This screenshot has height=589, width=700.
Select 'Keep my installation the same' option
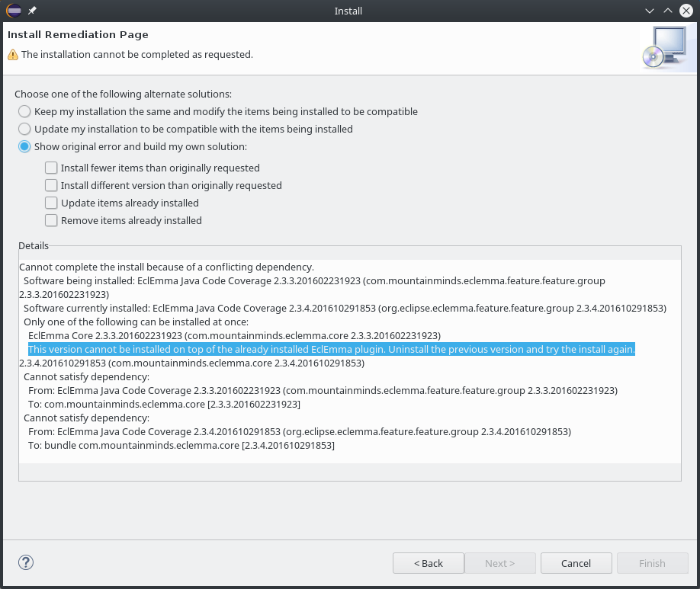point(25,111)
